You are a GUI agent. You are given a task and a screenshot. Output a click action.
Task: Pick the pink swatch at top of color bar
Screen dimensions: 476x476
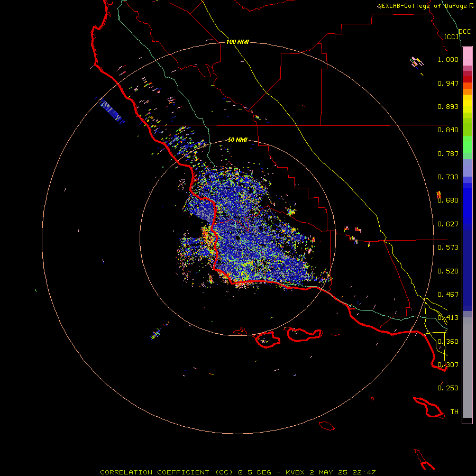coord(467,57)
